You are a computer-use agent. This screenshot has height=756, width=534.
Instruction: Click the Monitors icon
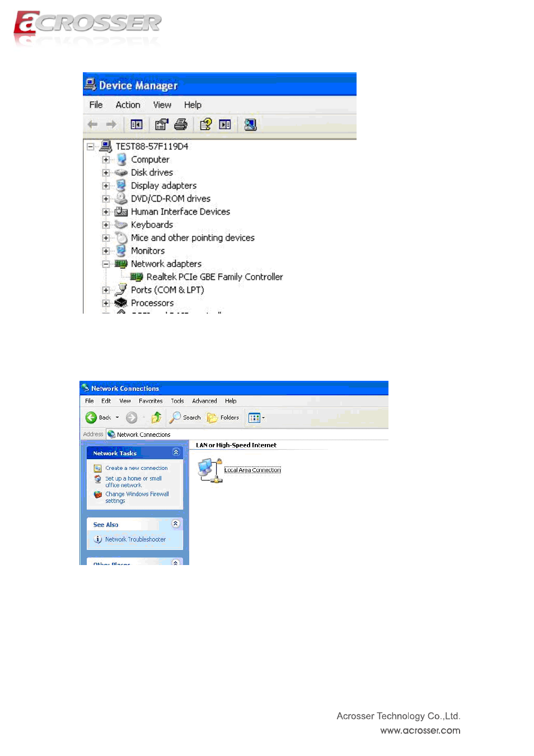121,250
